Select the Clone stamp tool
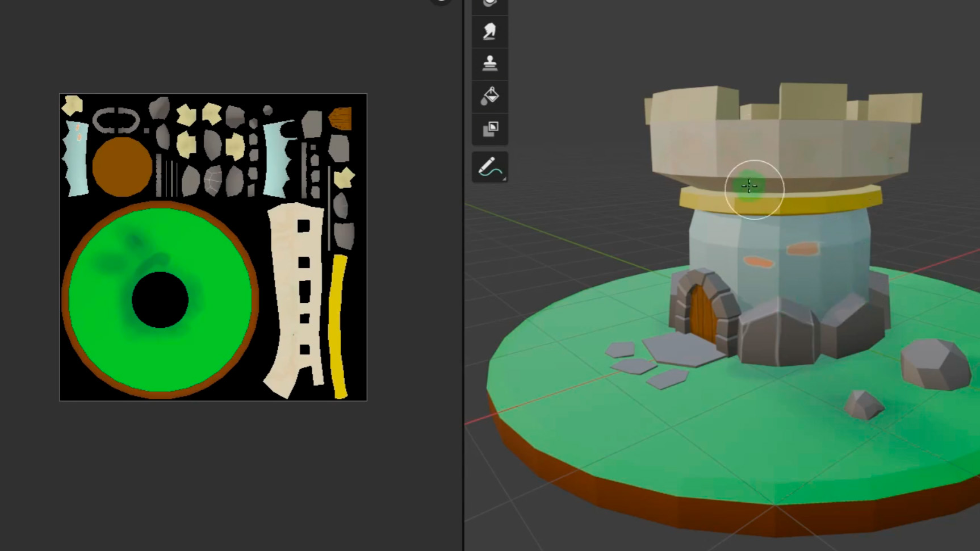980x551 pixels. tap(489, 63)
